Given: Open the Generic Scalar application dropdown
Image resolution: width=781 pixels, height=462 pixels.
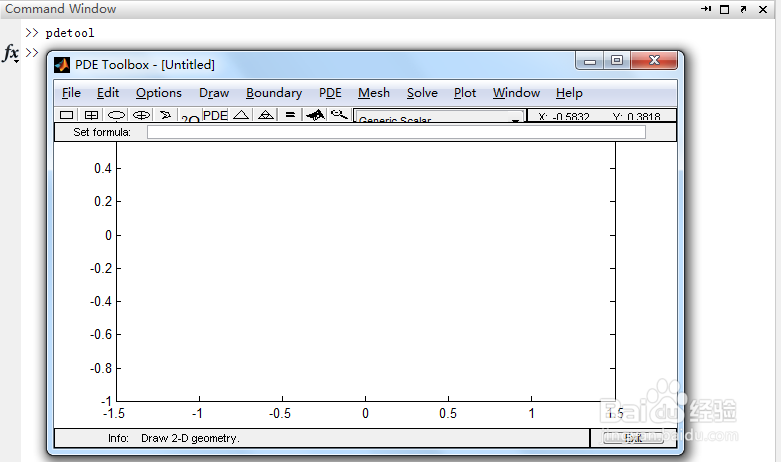Looking at the screenshot, I should (x=439, y=117).
